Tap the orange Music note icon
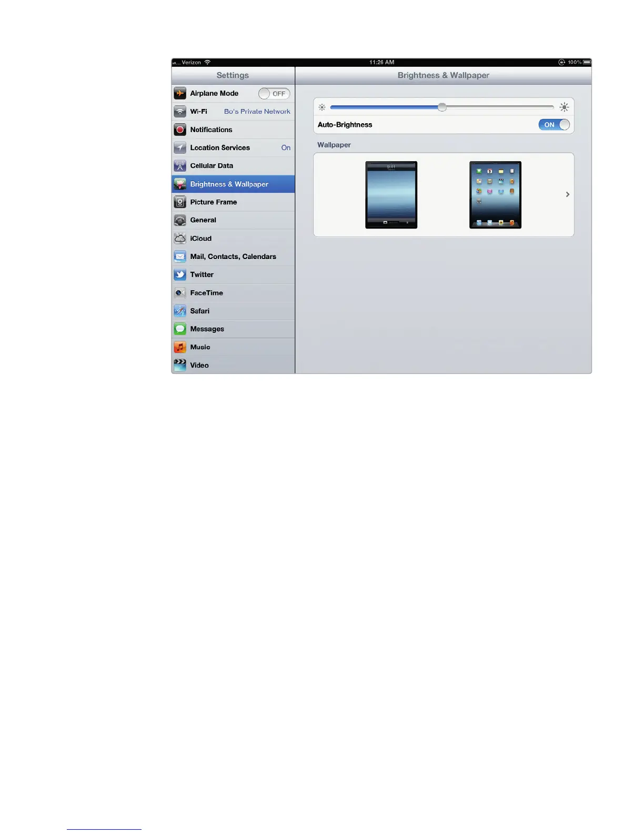This screenshot has height=834, width=644. [180, 347]
